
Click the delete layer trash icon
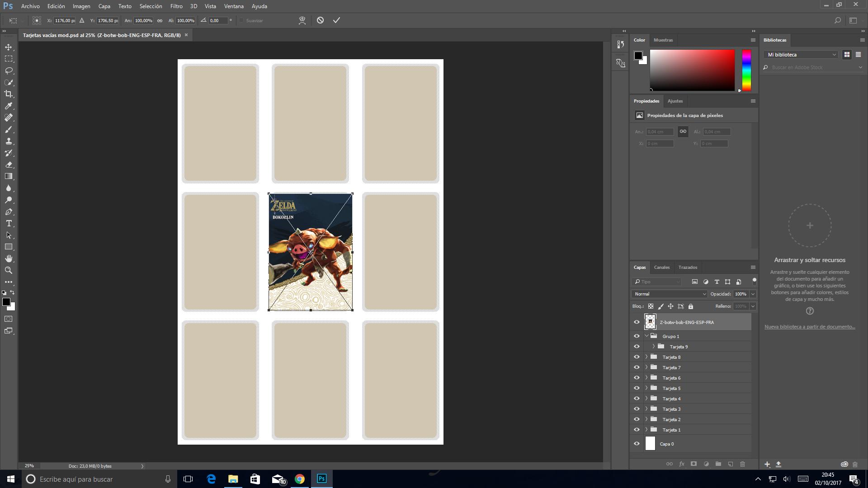point(742,464)
